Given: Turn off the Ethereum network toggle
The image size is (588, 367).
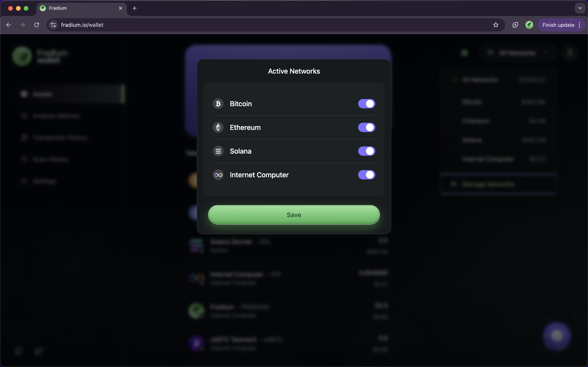Looking at the screenshot, I should click(x=366, y=127).
